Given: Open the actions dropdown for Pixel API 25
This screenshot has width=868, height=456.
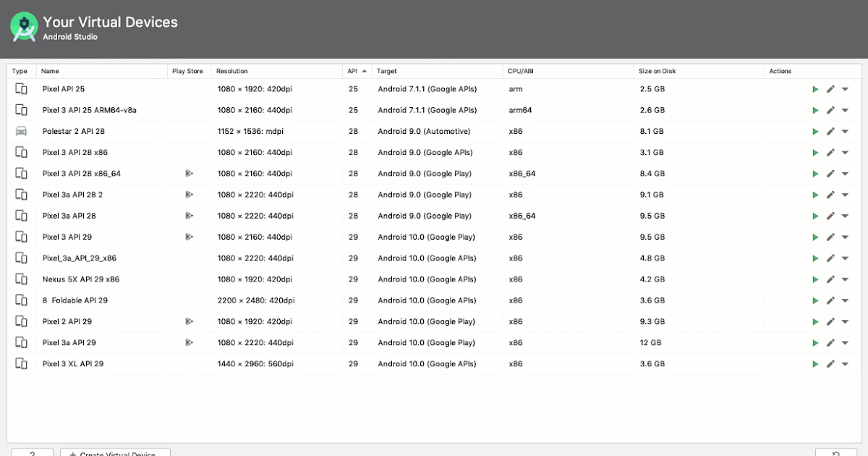Looking at the screenshot, I should point(846,89).
